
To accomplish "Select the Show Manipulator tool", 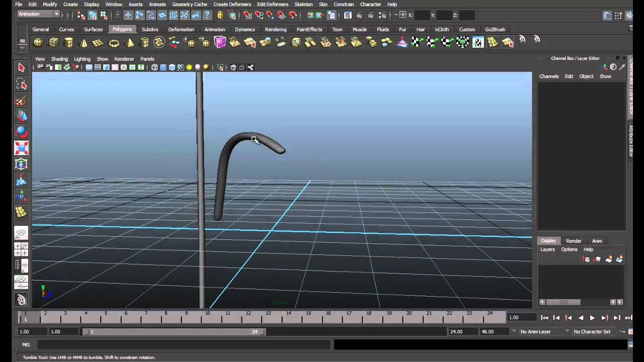I will coord(21,197).
